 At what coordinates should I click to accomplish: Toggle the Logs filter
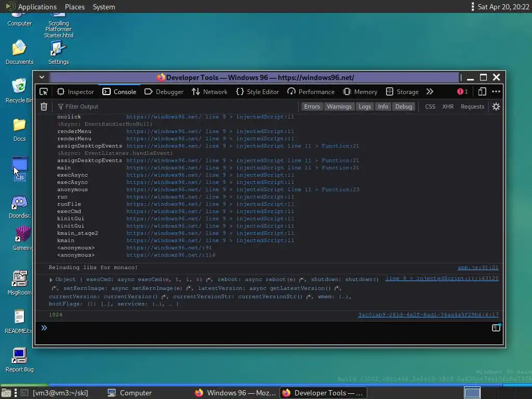coord(365,107)
